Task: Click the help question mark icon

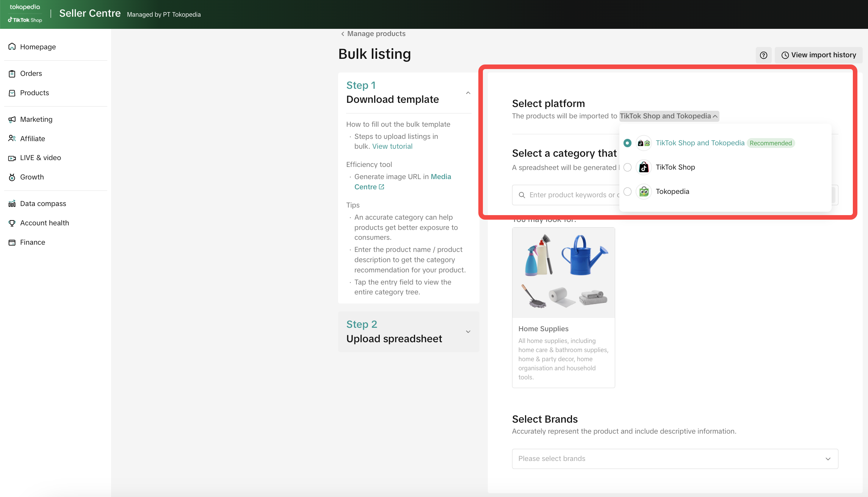Action: 763,55
